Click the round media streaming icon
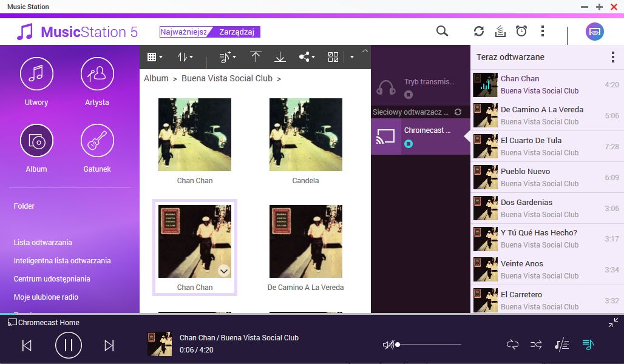This screenshot has height=364, width=624. point(594,32)
